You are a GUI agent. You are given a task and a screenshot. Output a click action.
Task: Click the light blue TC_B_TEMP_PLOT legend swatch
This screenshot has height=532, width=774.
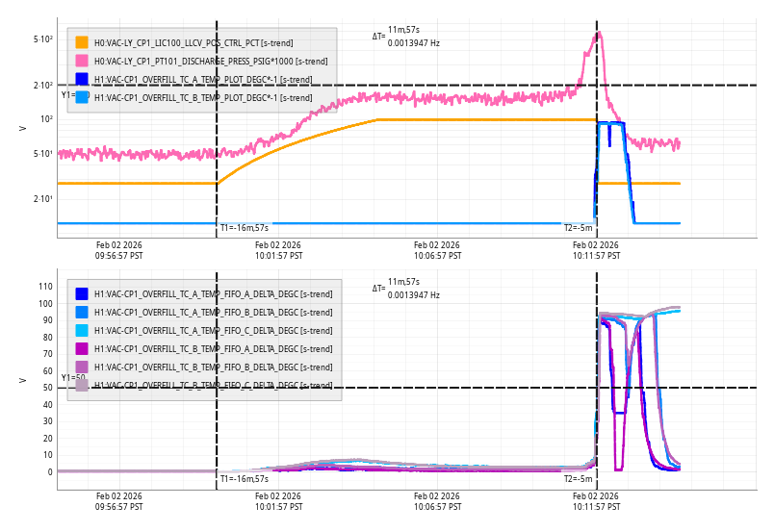coord(82,97)
